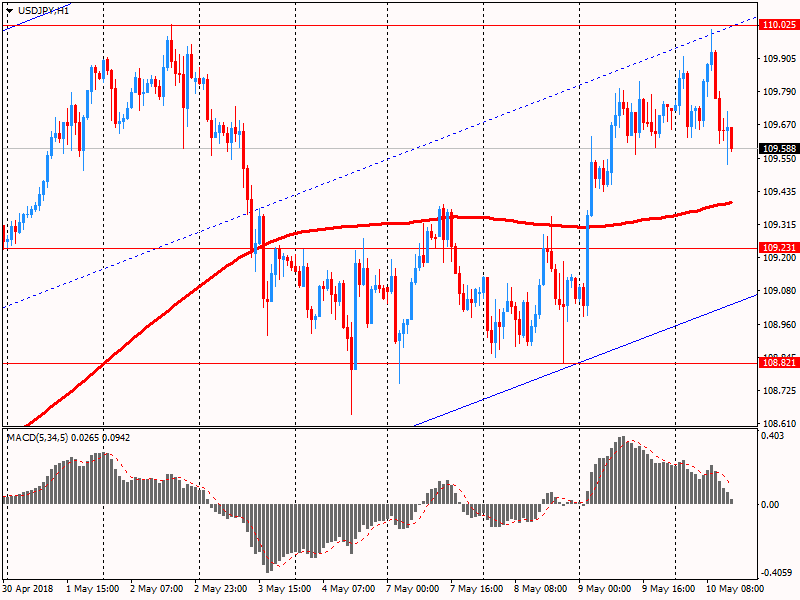The image size is (800, 600).
Task: Click the 109.435 price axis value
Action: tap(779, 192)
